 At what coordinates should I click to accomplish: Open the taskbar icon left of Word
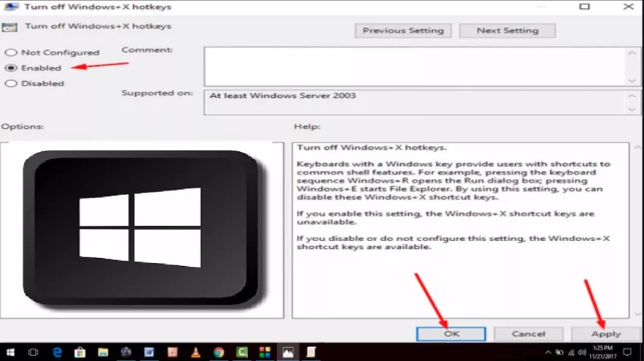[126, 352]
